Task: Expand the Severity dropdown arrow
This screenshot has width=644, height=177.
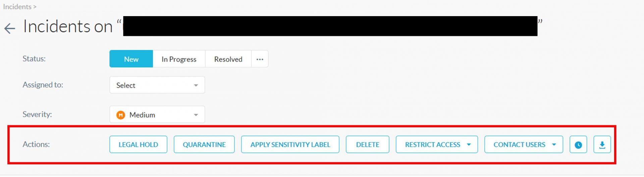Action: (x=196, y=115)
